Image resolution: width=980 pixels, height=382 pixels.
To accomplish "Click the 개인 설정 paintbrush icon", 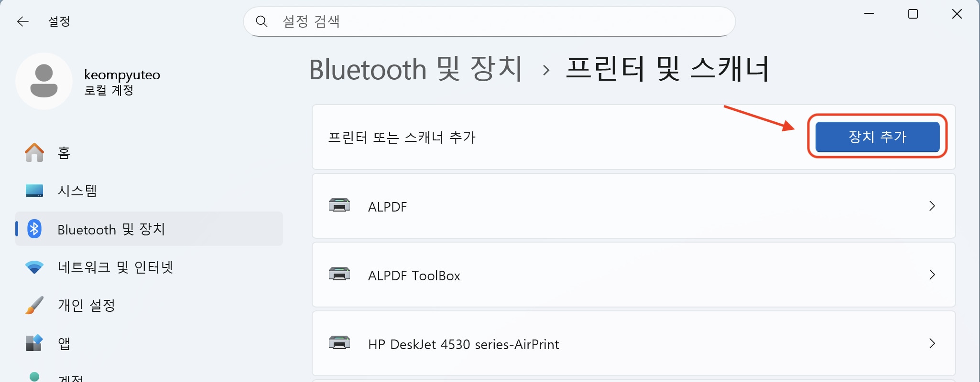I will 34,306.
